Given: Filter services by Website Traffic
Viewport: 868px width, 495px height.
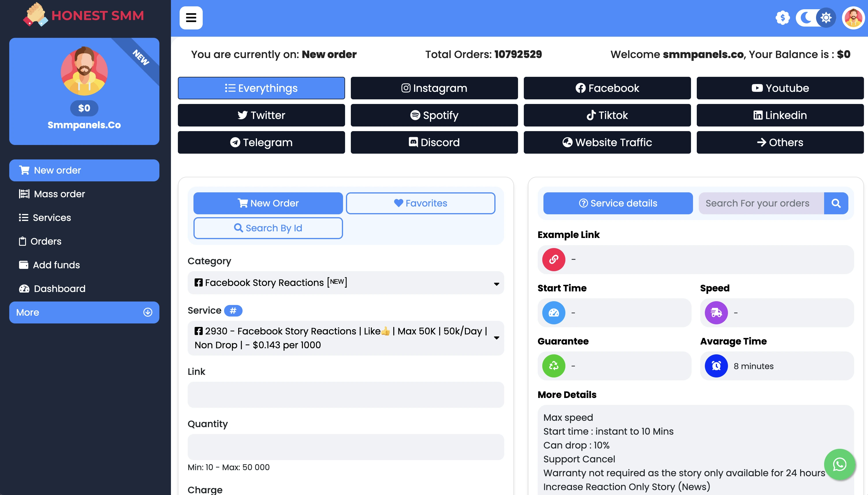Looking at the screenshot, I should click(x=607, y=142).
